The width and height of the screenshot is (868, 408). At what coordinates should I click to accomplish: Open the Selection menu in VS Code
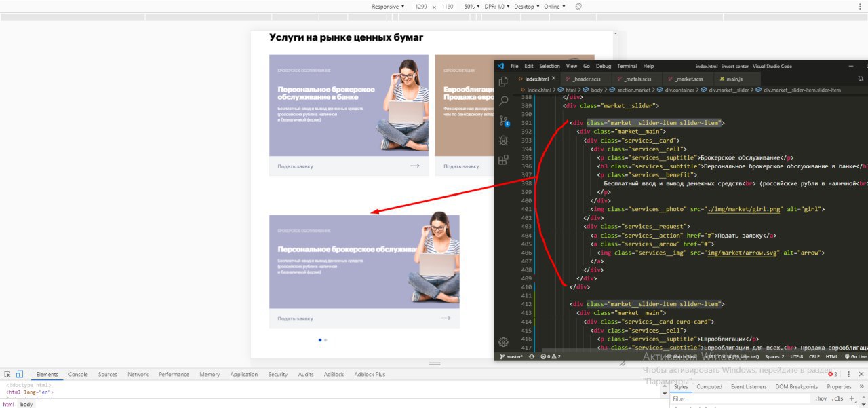pos(550,66)
